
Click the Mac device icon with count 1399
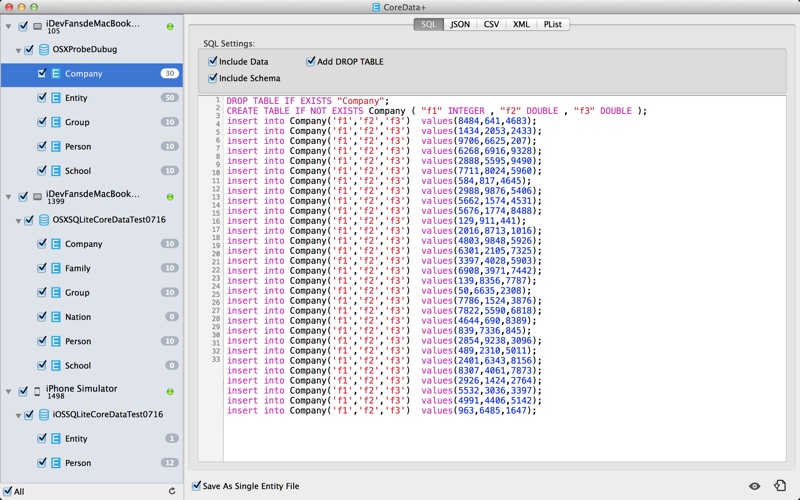coord(37,196)
